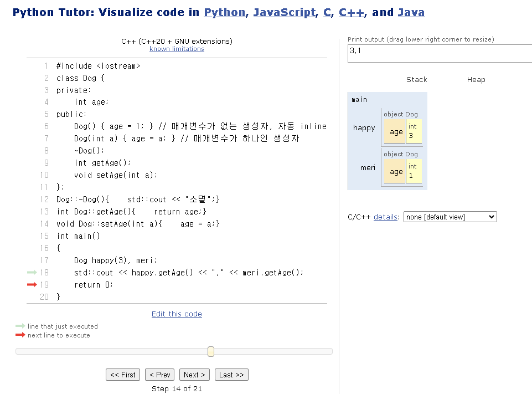Image resolution: width=532 pixels, height=394 pixels.
Task: Click code line 1 '#include <iostream>'
Action: click(x=99, y=66)
